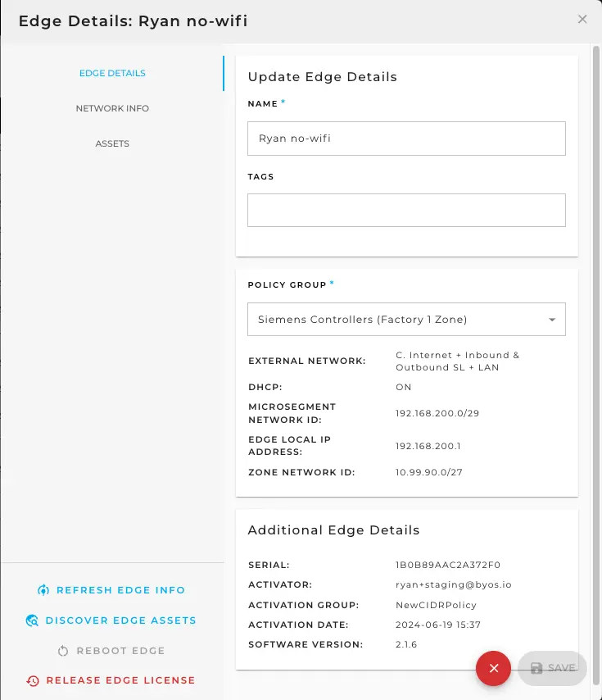Click the Release Edge License label
This screenshot has width=602, height=700.
(x=120, y=680)
